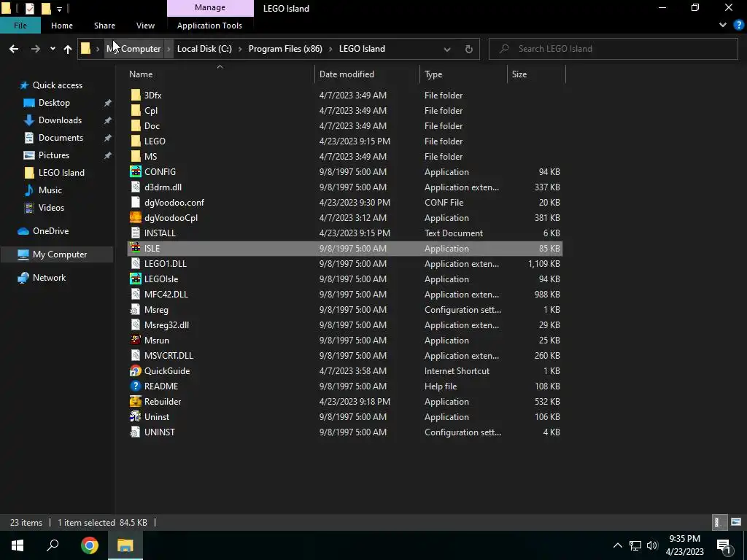Select the README help file icon
This screenshot has width=747, height=560.
click(x=136, y=386)
